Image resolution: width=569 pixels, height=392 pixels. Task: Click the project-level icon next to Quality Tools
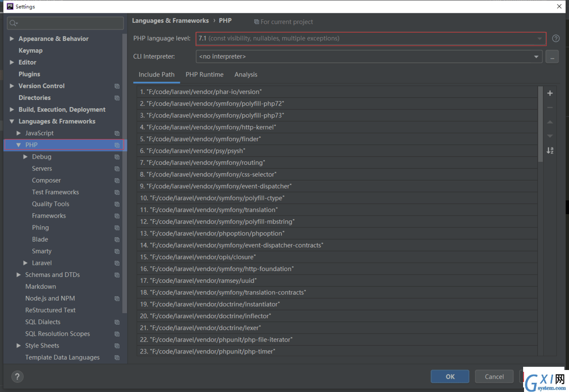[117, 204]
